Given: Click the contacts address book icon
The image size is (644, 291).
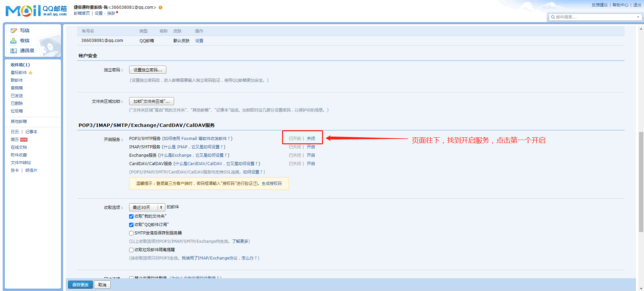Looking at the screenshot, I should click(14, 51).
